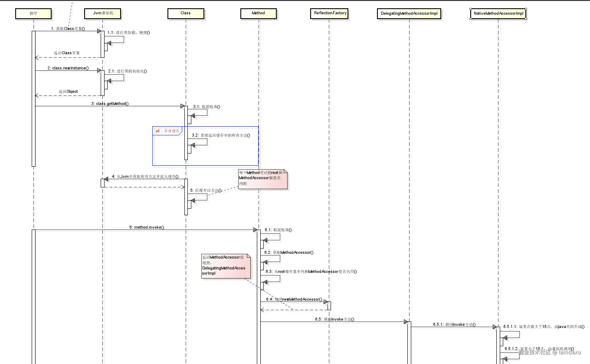Click message 6: method.invoke() label
Image resolution: width=590 pixels, height=364 pixels.
[x=147, y=227]
